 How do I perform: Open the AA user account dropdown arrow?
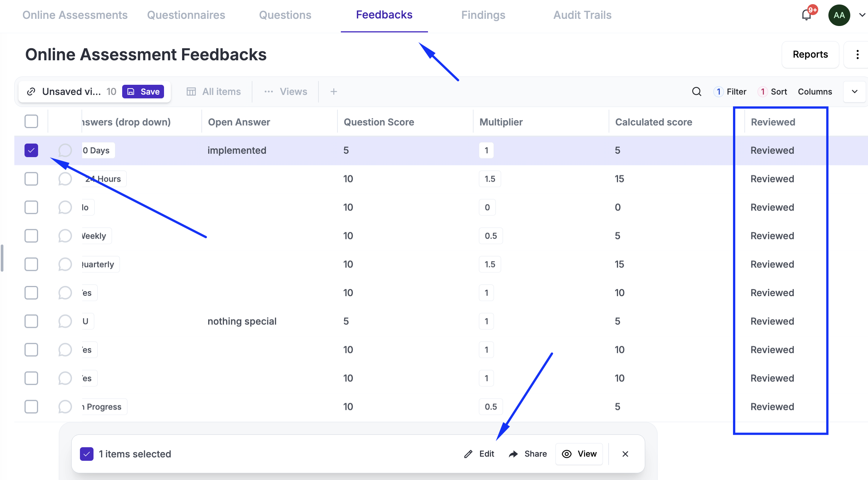point(862,15)
